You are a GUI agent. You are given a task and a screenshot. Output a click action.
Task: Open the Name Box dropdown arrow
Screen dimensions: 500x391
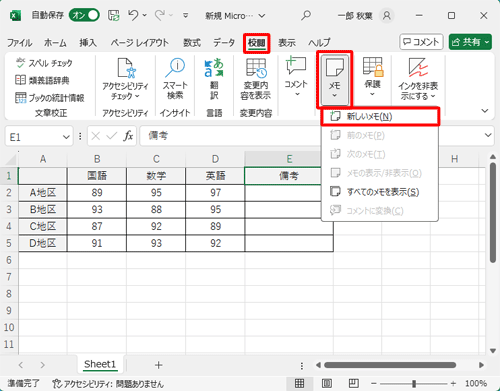pos(66,137)
